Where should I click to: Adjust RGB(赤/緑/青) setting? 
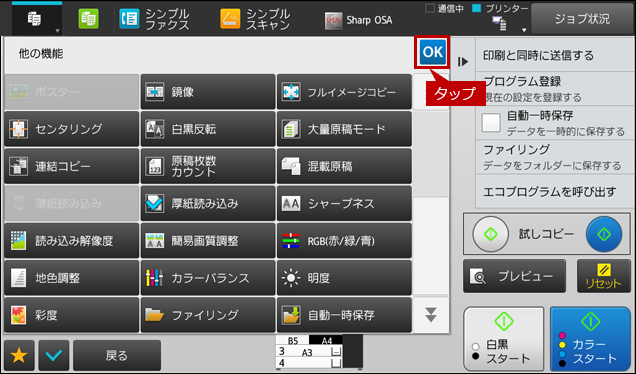click(344, 241)
